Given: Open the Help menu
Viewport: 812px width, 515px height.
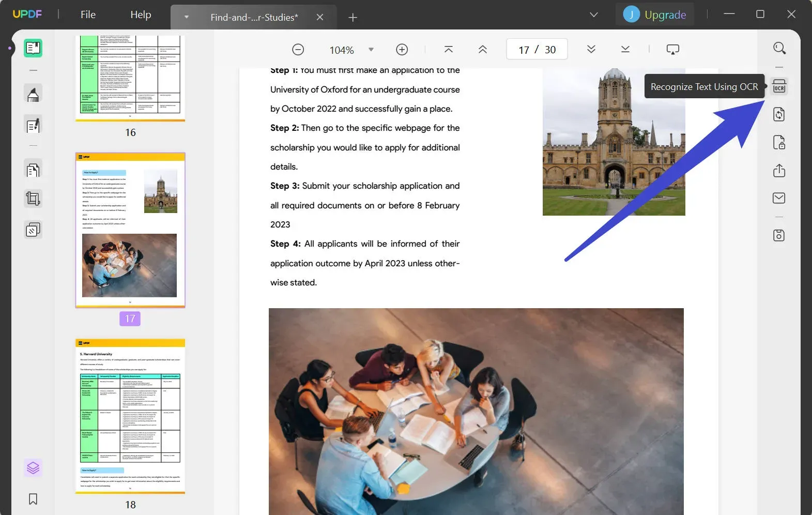Looking at the screenshot, I should pos(141,14).
